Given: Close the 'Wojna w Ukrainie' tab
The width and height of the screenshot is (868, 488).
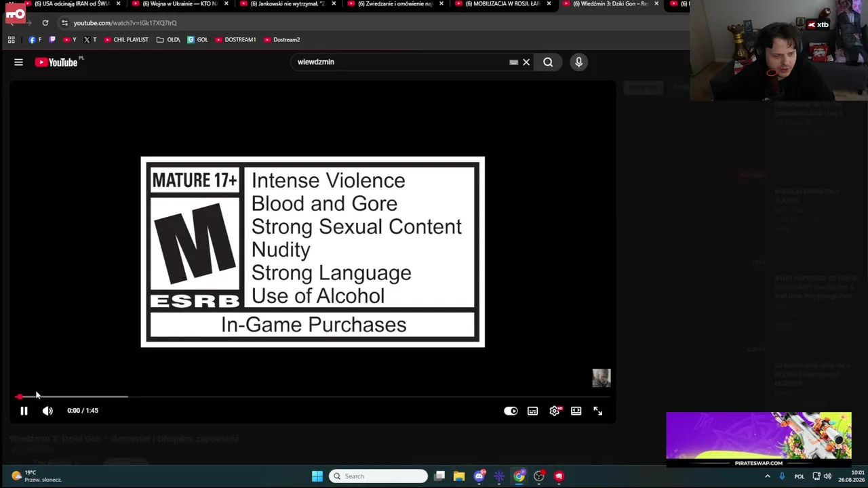Looking at the screenshot, I should point(226,4).
